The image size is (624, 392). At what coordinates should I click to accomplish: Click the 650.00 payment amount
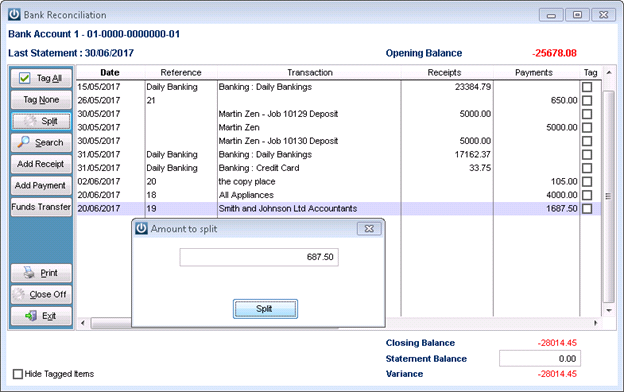point(564,100)
